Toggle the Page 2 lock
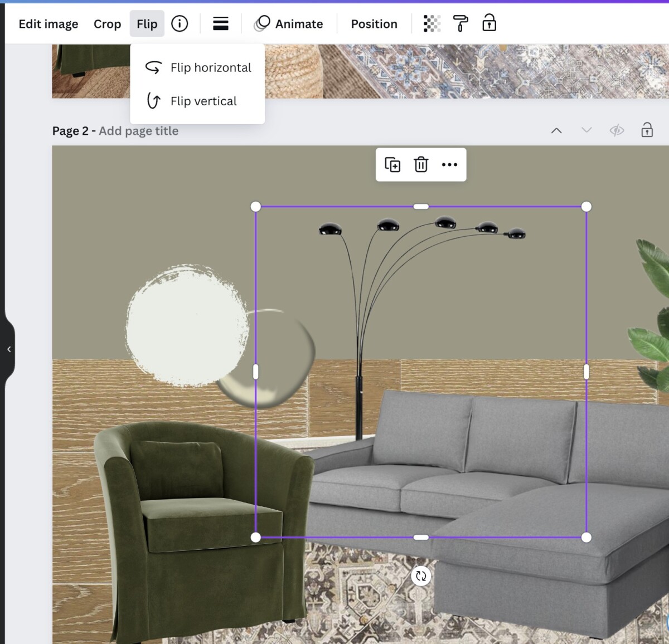The width and height of the screenshot is (669, 644). click(647, 130)
